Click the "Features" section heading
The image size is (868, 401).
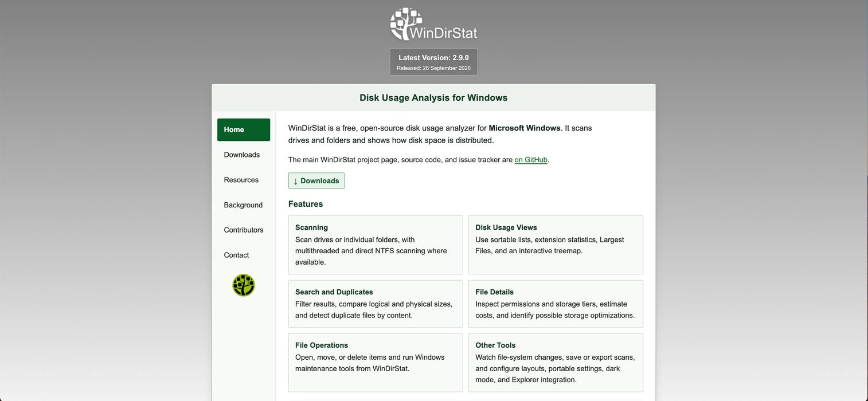306,204
